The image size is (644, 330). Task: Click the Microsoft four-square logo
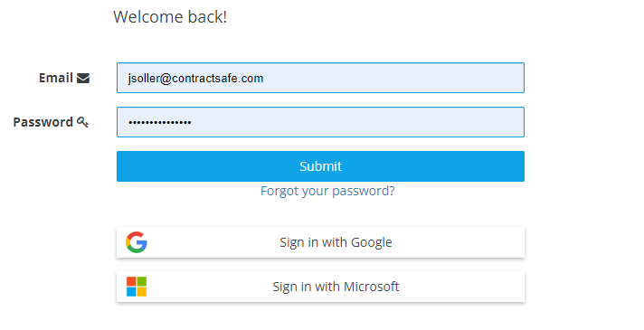tap(137, 287)
